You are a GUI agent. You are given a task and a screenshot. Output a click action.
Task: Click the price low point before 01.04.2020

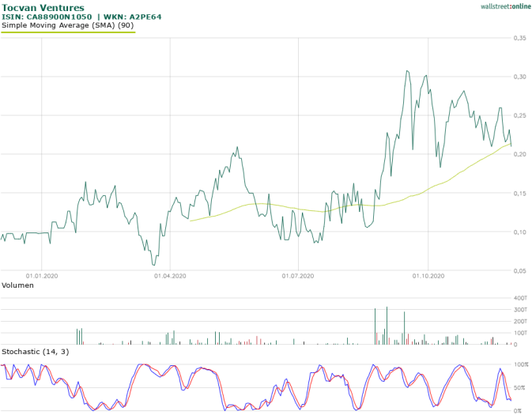click(x=153, y=265)
